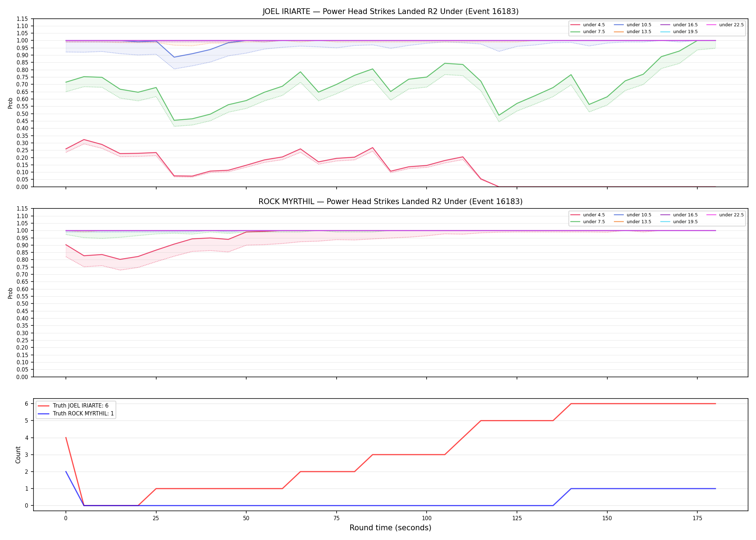Click the 'Count' y-axis label
756x540 pixels.
[x=18, y=455]
